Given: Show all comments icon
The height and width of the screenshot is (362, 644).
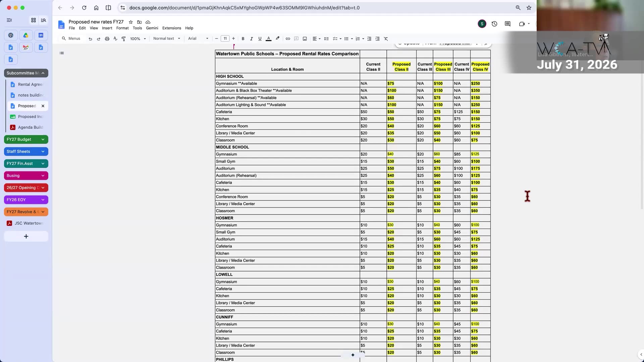Looking at the screenshot, I should [x=507, y=24].
